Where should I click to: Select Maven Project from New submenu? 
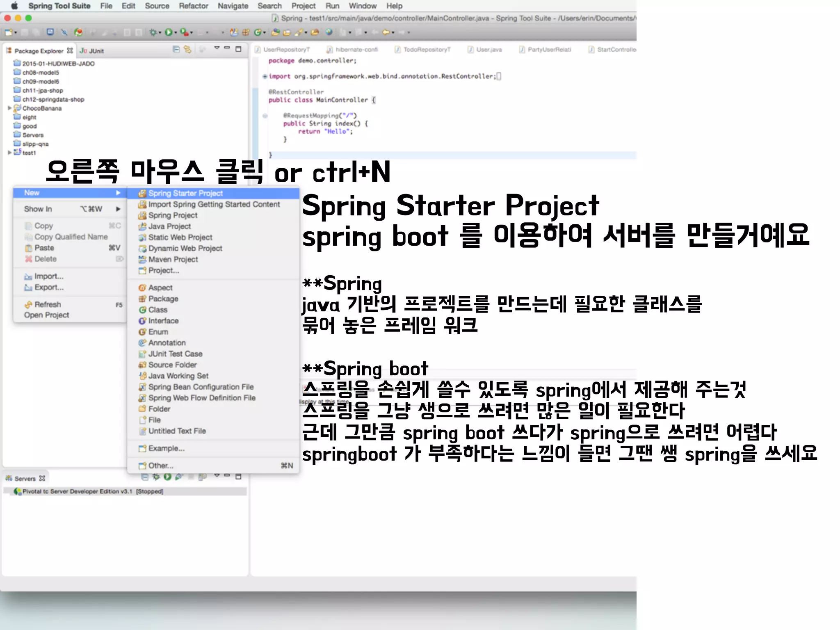point(173,259)
